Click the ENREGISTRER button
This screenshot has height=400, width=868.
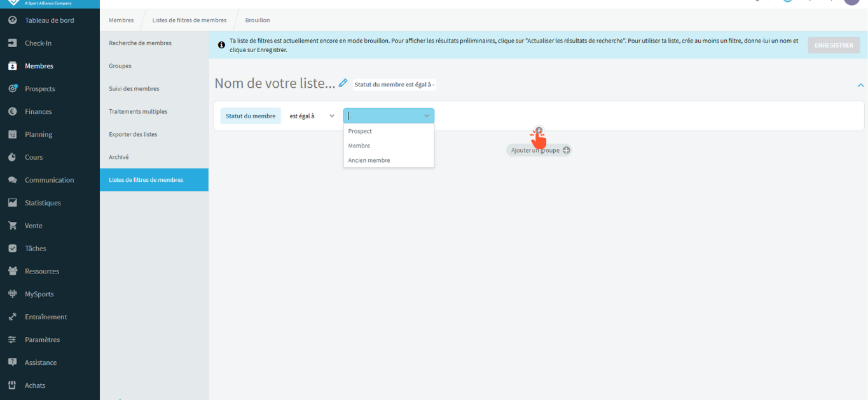point(834,45)
